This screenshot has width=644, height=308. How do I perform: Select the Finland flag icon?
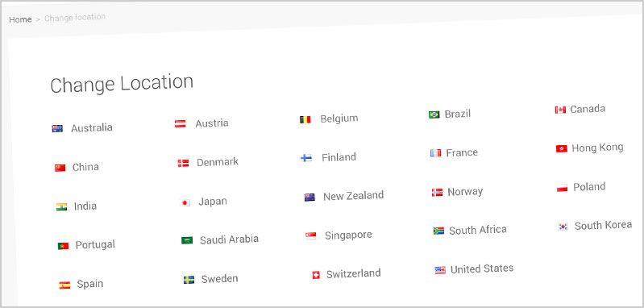306,158
